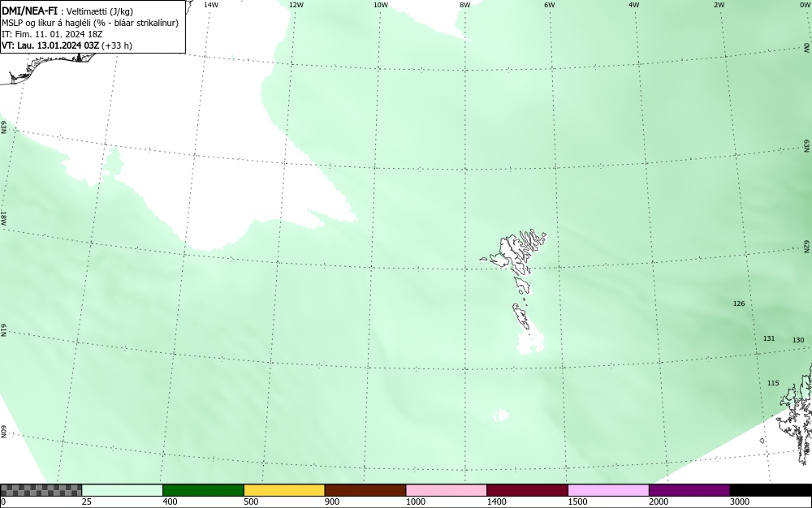Click the brown 900–1000 legend swatch
The image size is (812, 508).
coord(365,490)
